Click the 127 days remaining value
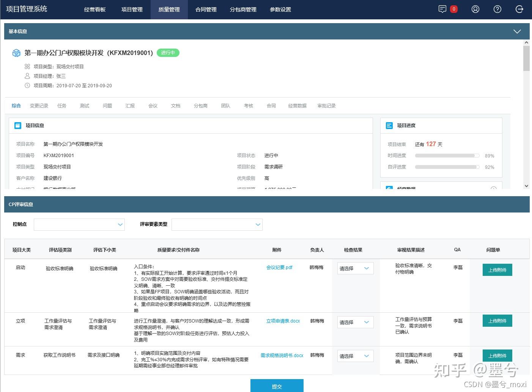 click(x=431, y=144)
